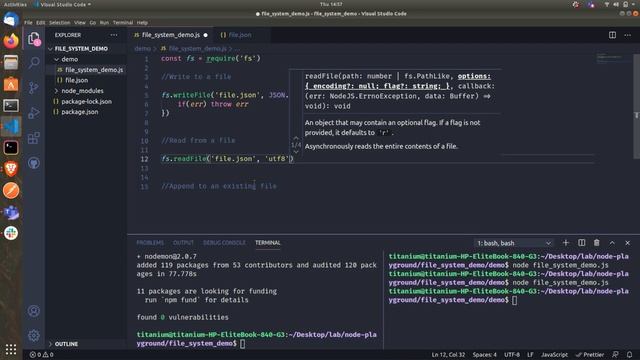Kill terminal with trash icon

pyautogui.click(x=597, y=243)
